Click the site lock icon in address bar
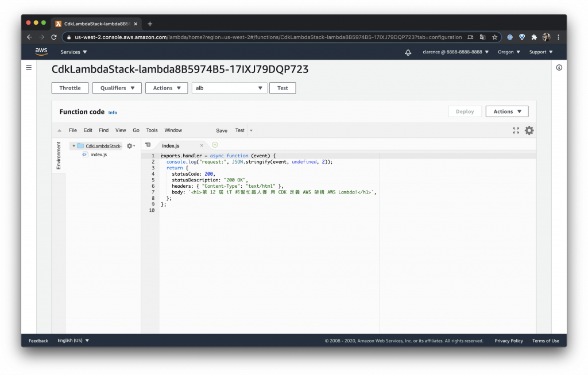 (69, 37)
